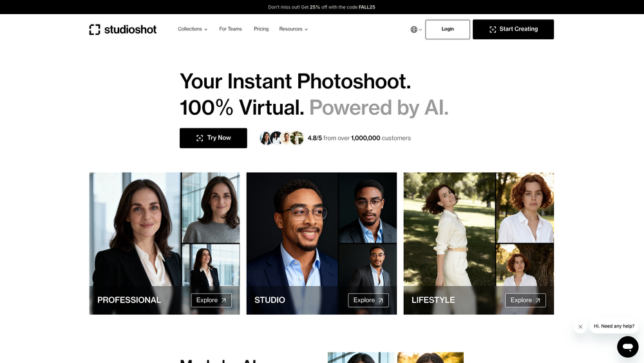The width and height of the screenshot is (644, 363).
Task: Click the Login button
Action: (448, 29)
